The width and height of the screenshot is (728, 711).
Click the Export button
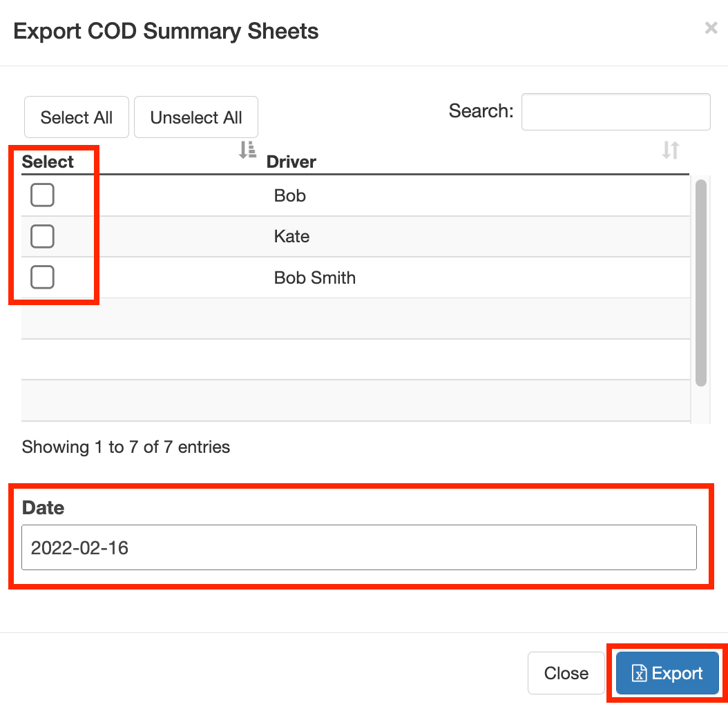667,673
